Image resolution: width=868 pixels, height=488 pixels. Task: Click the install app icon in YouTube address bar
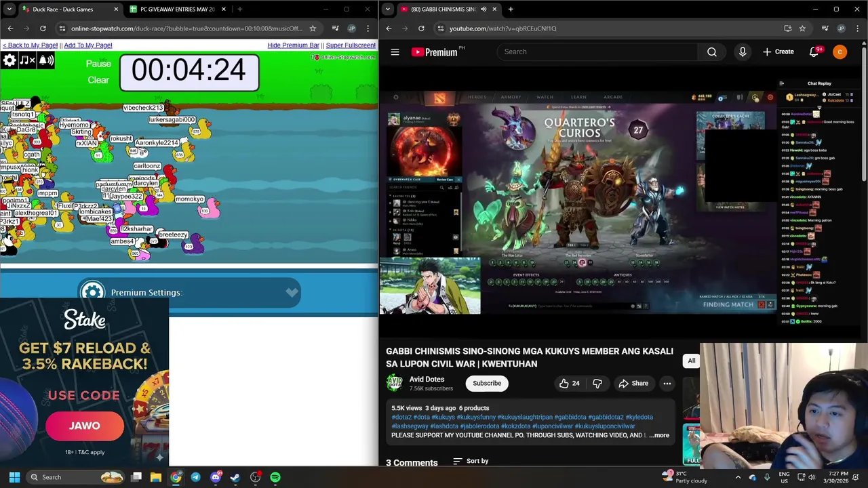point(787,28)
